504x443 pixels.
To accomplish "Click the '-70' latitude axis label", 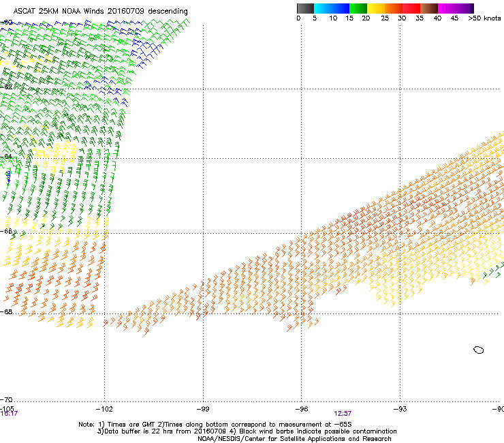I will click(x=6, y=399).
